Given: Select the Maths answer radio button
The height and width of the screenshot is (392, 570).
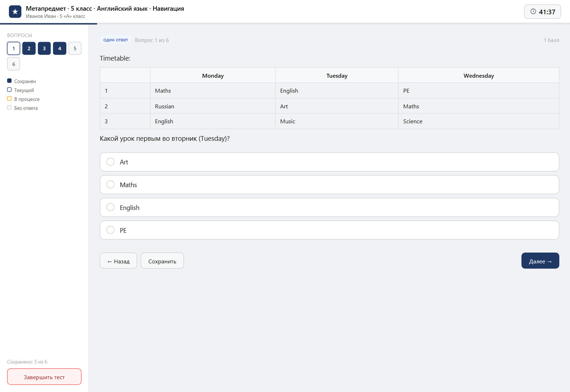Looking at the screenshot, I should 110,185.
